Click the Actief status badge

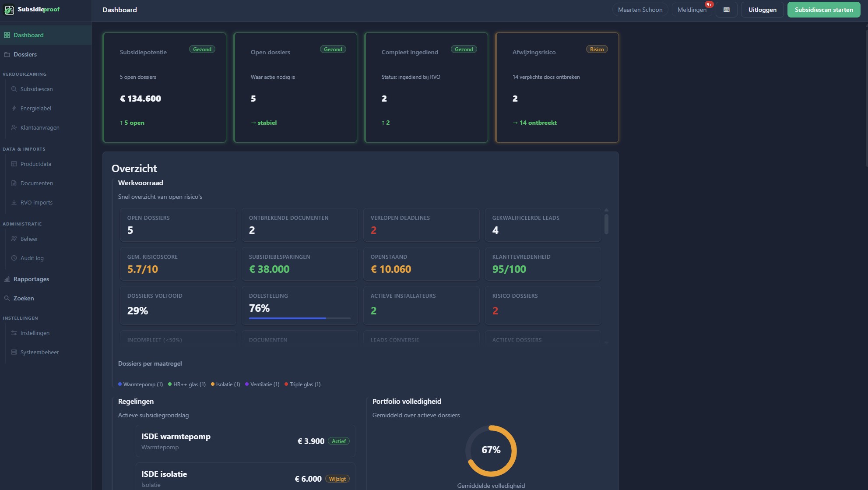coord(339,441)
